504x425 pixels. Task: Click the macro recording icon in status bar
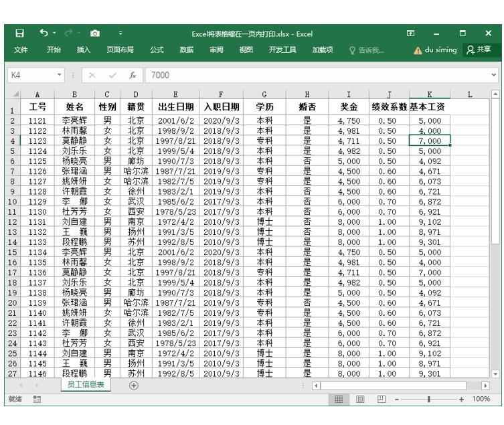tap(37, 400)
